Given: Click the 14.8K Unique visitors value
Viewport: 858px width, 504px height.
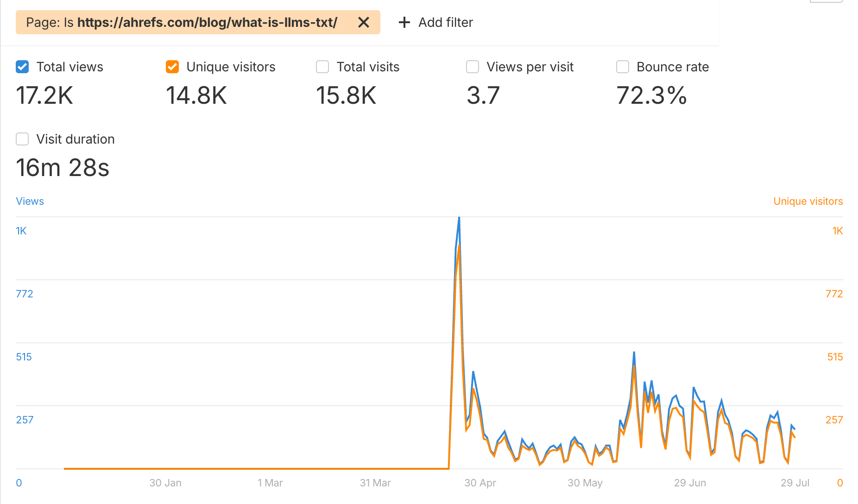Looking at the screenshot, I should [196, 96].
